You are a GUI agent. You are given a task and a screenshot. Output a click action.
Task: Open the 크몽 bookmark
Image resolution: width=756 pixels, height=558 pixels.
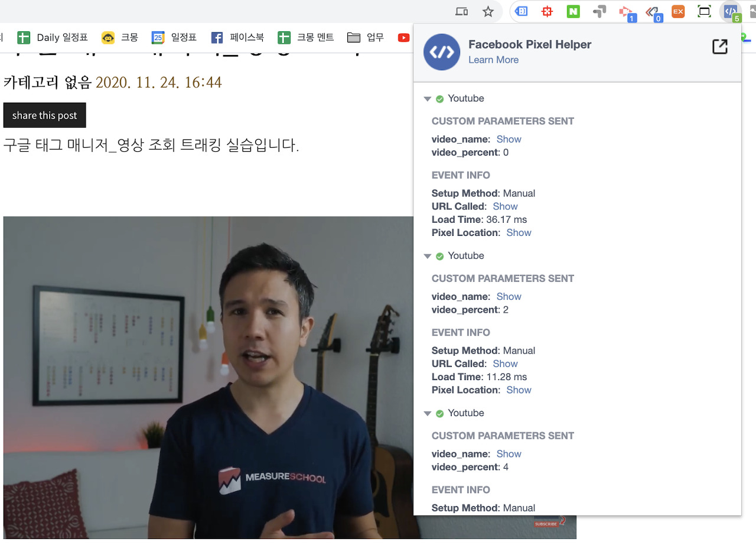point(120,38)
